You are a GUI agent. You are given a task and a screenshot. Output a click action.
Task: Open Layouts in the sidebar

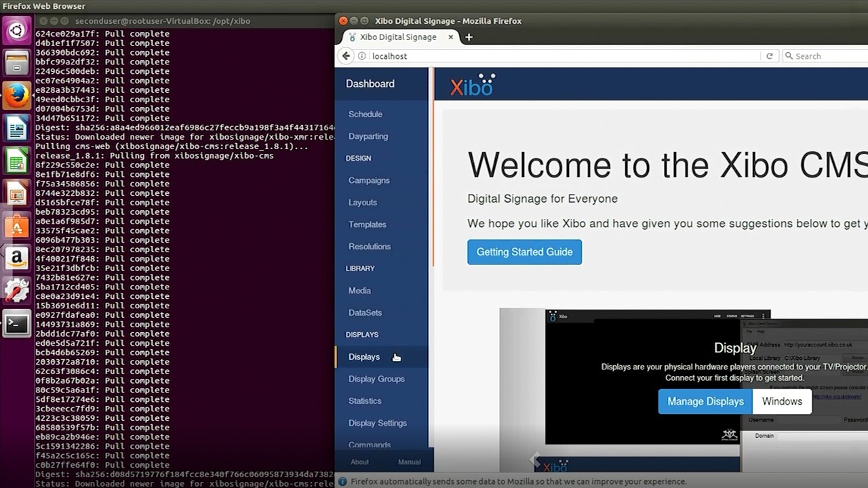pyautogui.click(x=363, y=203)
